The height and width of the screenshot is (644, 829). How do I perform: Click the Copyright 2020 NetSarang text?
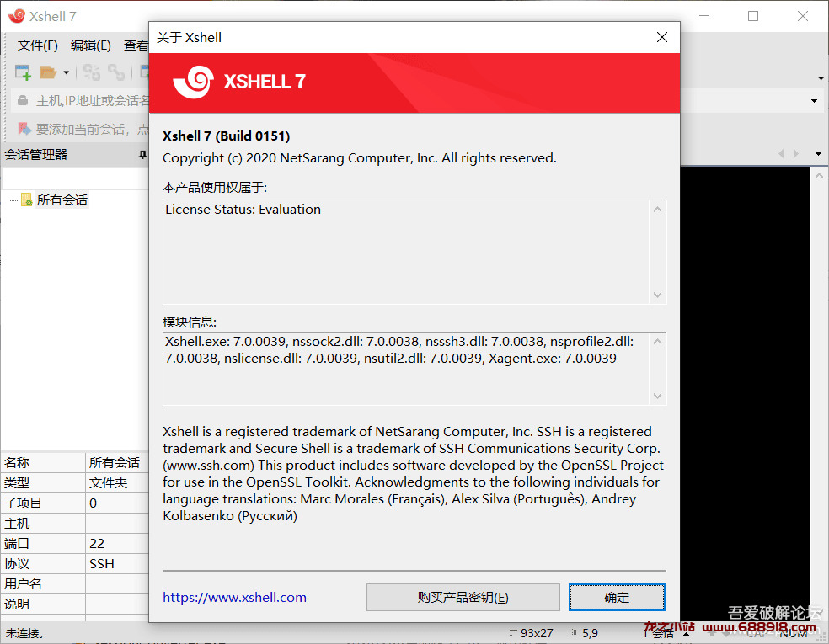coord(360,158)
